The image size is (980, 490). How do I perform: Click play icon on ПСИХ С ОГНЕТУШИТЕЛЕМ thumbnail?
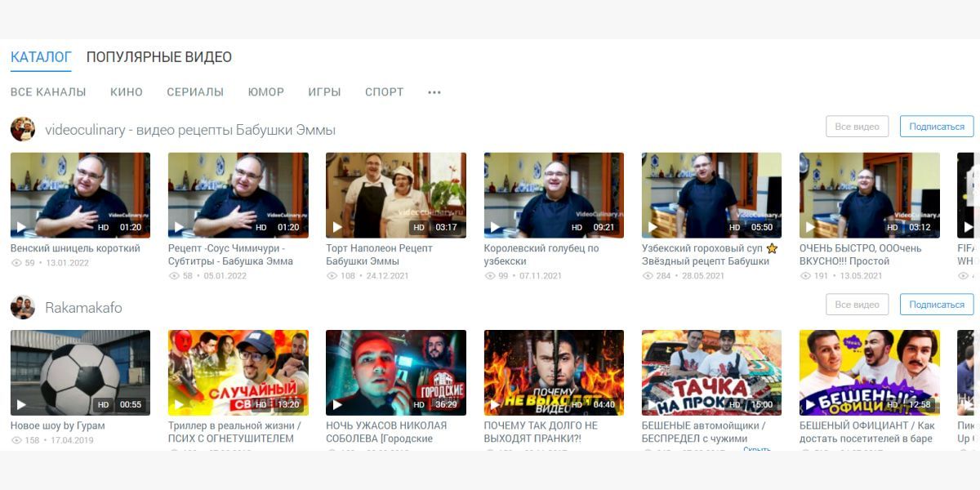tap(179, 404)
